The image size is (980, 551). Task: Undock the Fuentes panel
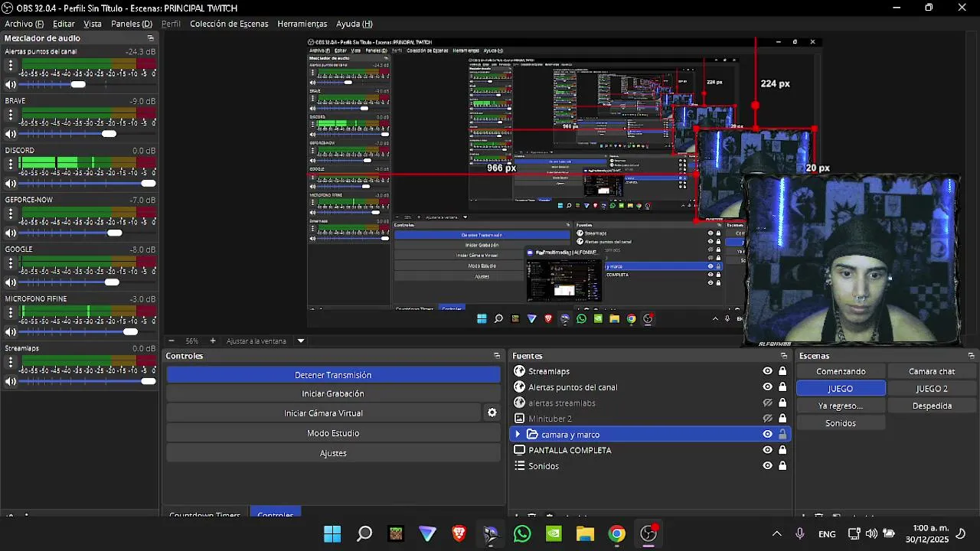783,356
